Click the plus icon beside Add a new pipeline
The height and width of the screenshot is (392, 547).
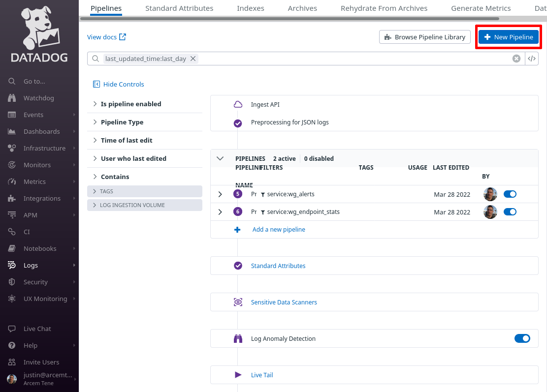point(237,230)
